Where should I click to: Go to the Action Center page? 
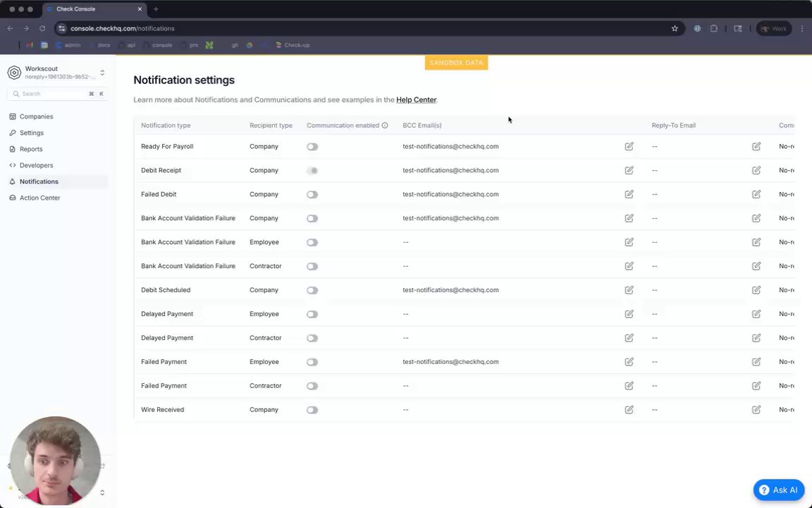click(39, 198)
